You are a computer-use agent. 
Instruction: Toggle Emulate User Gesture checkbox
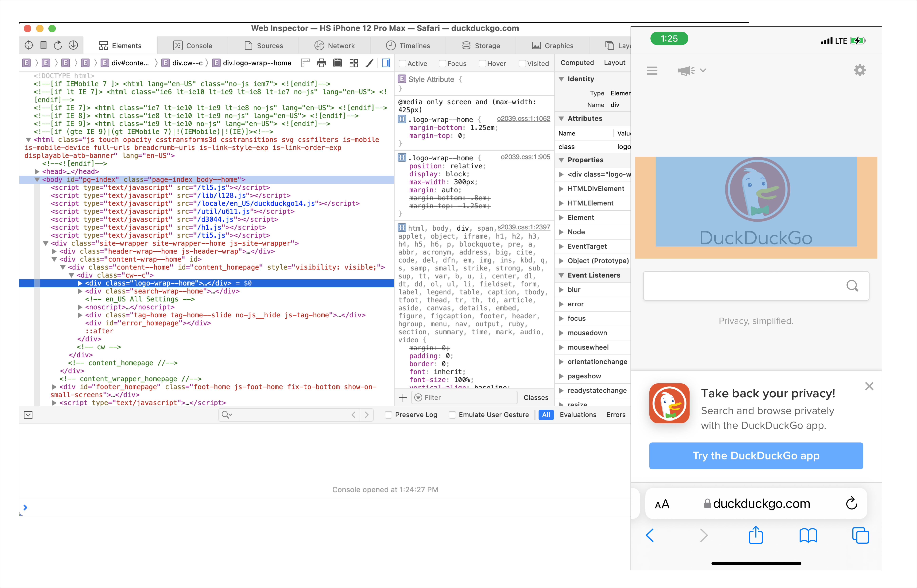click(x=452, y=415)
